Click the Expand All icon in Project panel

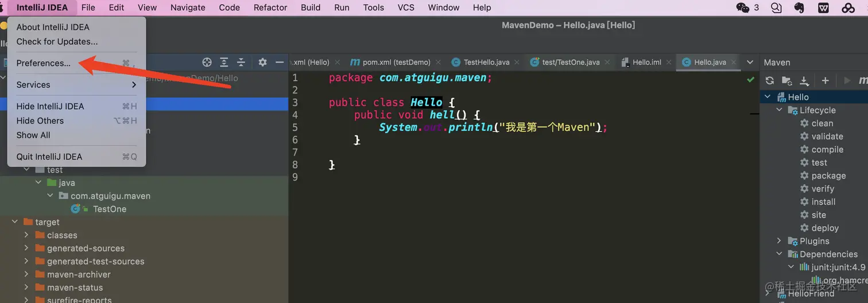224,63
